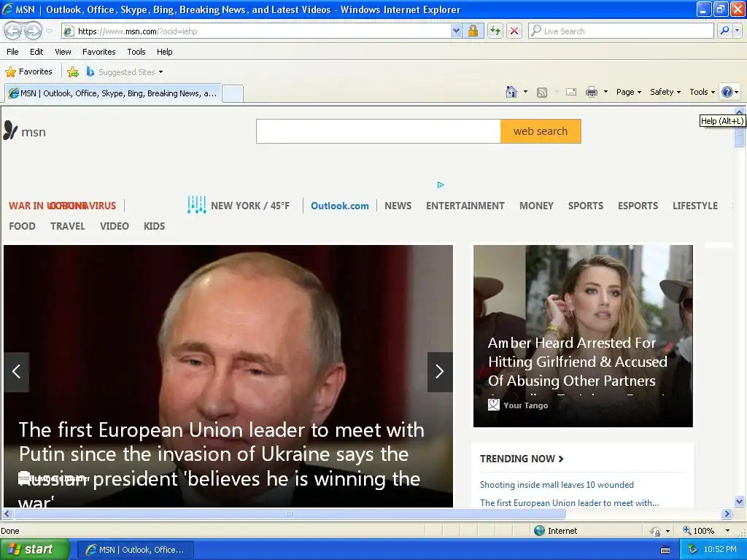Click the msn butterfly logo
The image size is (747, 560).
(x=10, y=131)
